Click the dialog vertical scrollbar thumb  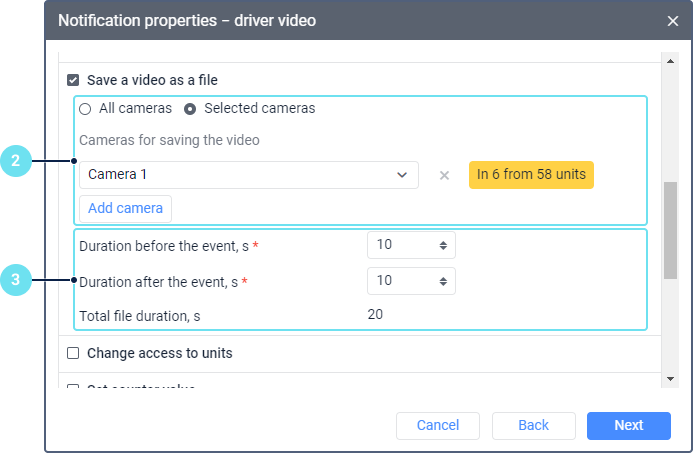[670, 231]
